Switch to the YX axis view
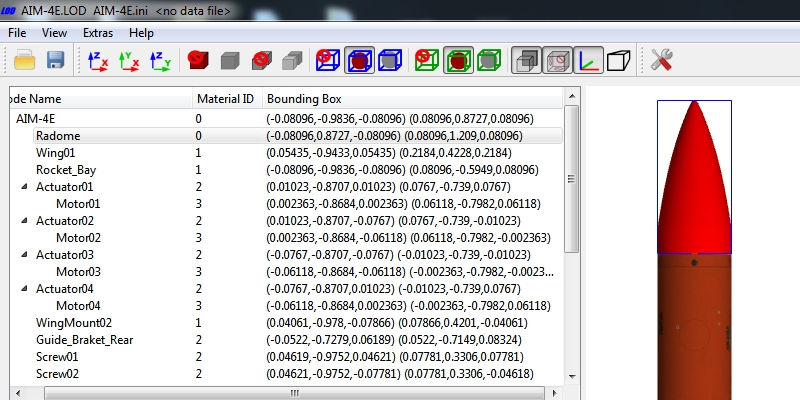Viewport: 800px width, 400px height. pos(129,61)
